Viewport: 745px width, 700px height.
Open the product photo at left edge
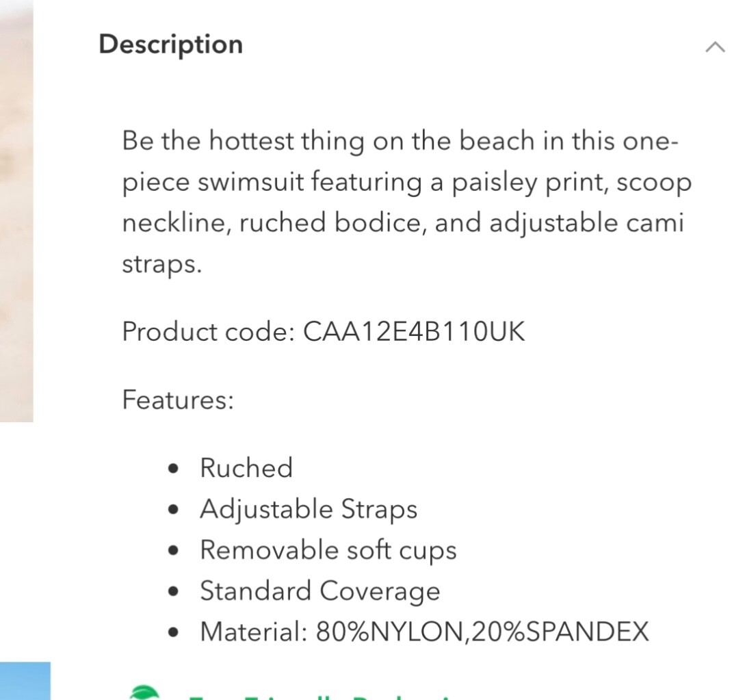[16, 205]
